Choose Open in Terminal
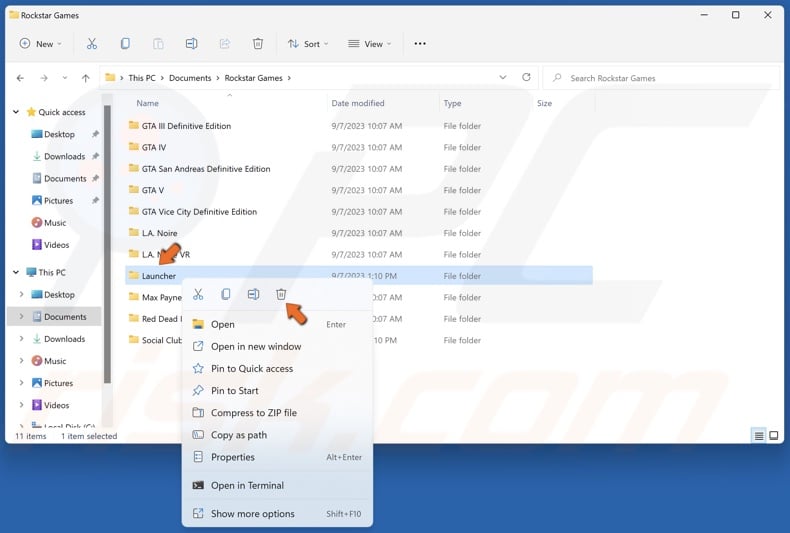Screen dimensions: 790x533 click(x=277, y=486)
